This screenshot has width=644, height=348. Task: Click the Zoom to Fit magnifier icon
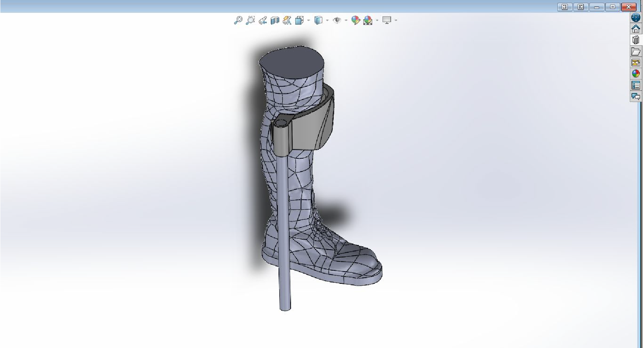pyautogui.click(x=238, y=20)
